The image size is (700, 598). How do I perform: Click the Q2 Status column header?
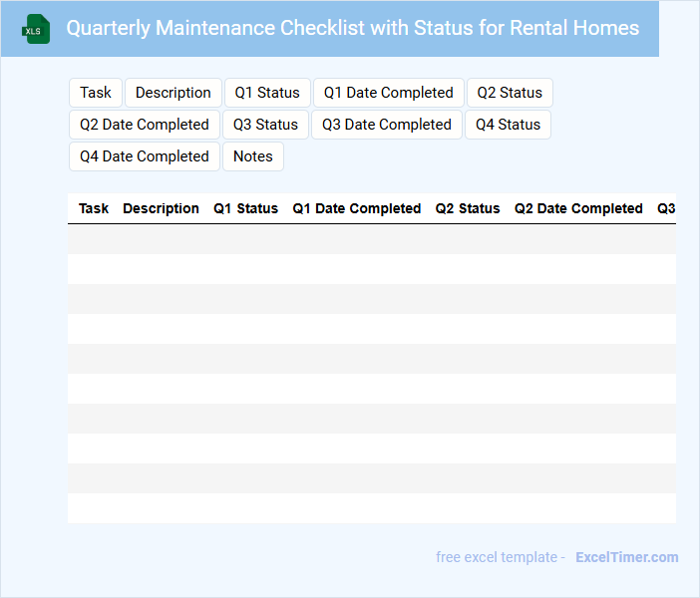click(x=468, y=208)
